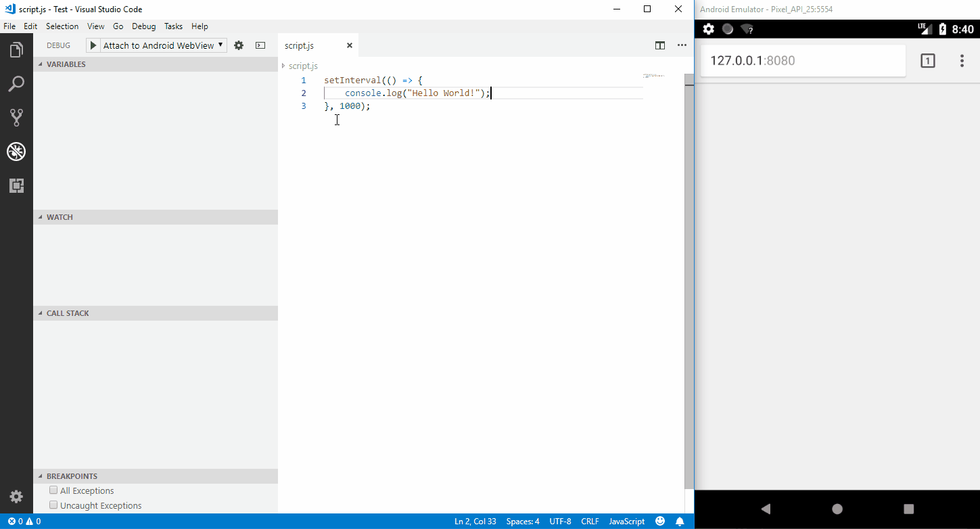Start debugging with green play button
Screen dimensions: 980x529
coord(93,45)
